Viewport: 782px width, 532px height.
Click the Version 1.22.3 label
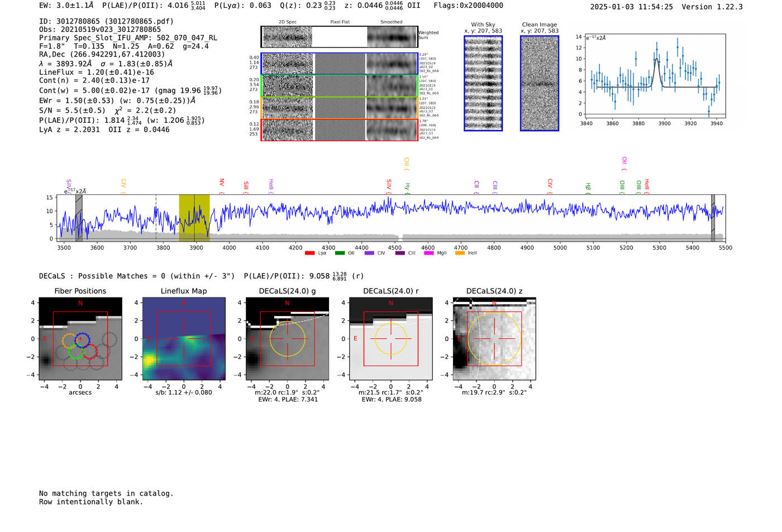[x=712, y=7]
